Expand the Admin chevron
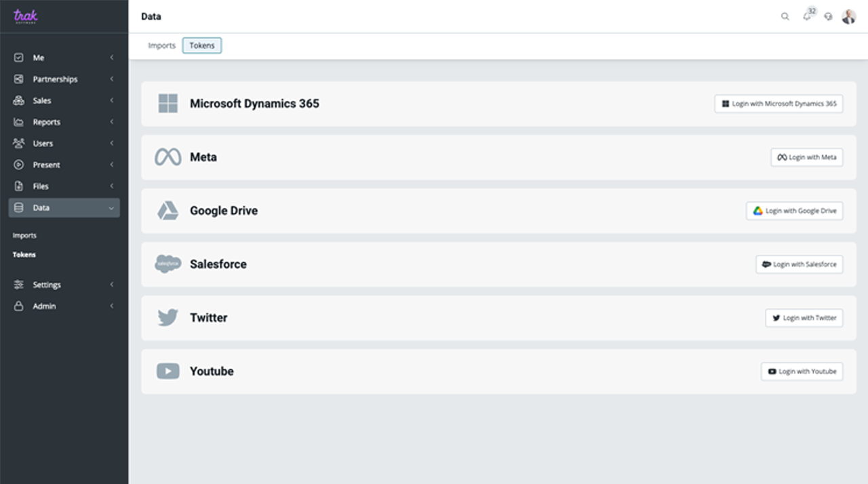The width and height of the screenshot is (868, 484). (112, 306)
